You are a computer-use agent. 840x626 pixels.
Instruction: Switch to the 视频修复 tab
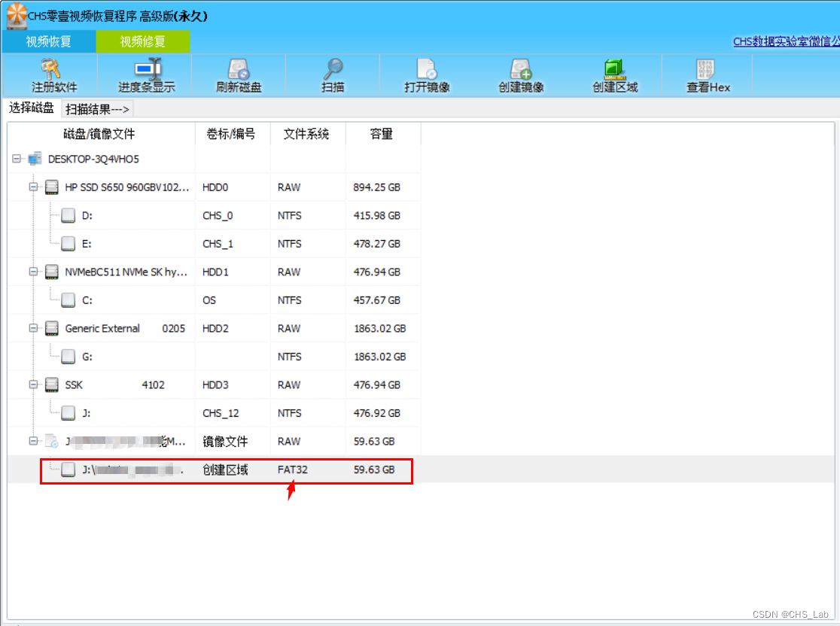(x=143, y=42)
